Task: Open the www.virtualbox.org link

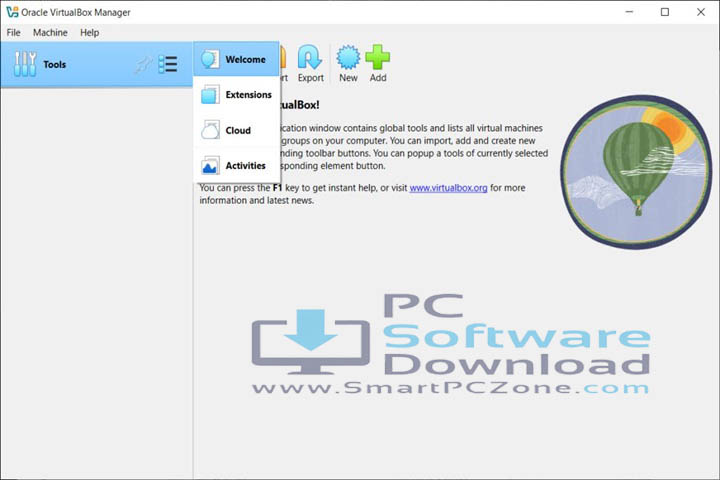Action: tap(448, 188)
